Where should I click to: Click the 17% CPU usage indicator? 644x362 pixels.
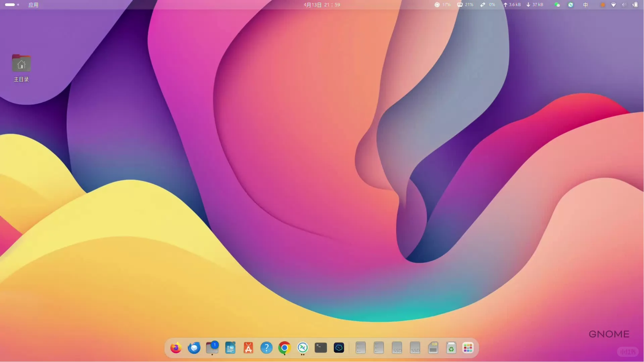[442, 5]
